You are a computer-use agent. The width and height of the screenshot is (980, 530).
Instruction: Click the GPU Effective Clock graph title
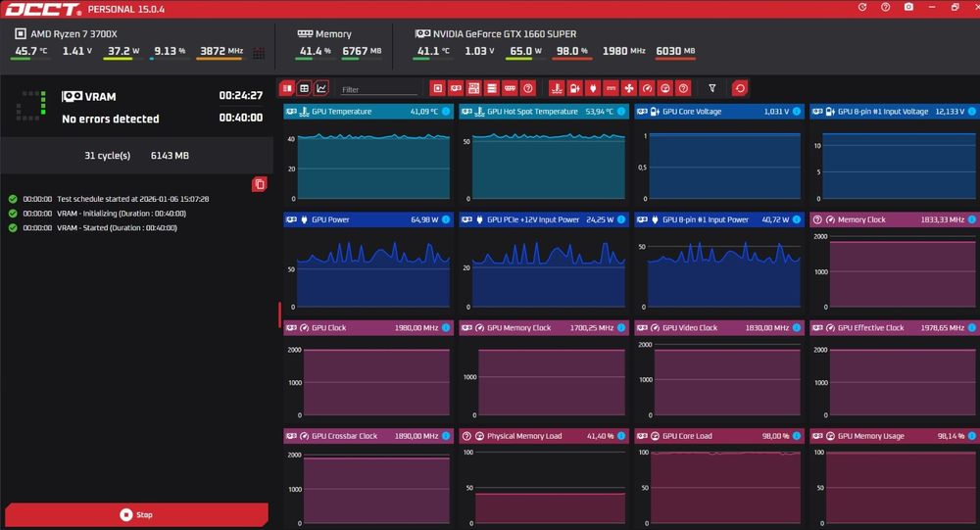(870, 327)
